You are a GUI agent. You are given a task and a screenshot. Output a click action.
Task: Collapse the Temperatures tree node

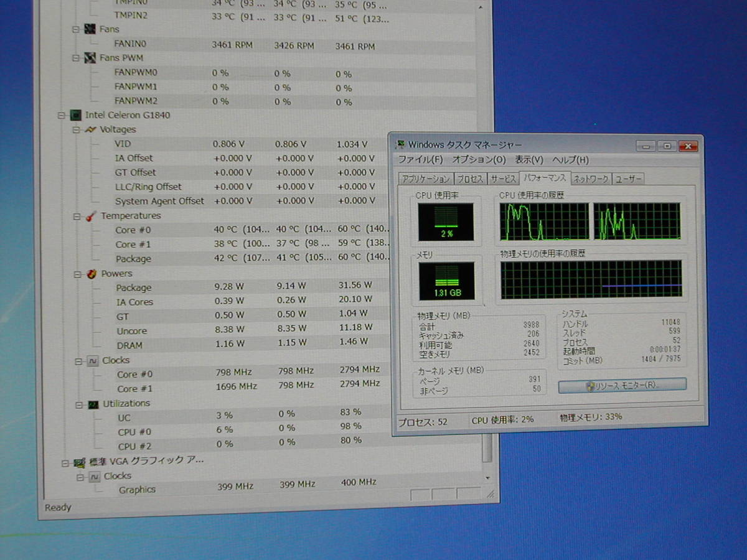click(x=77, y=217)
